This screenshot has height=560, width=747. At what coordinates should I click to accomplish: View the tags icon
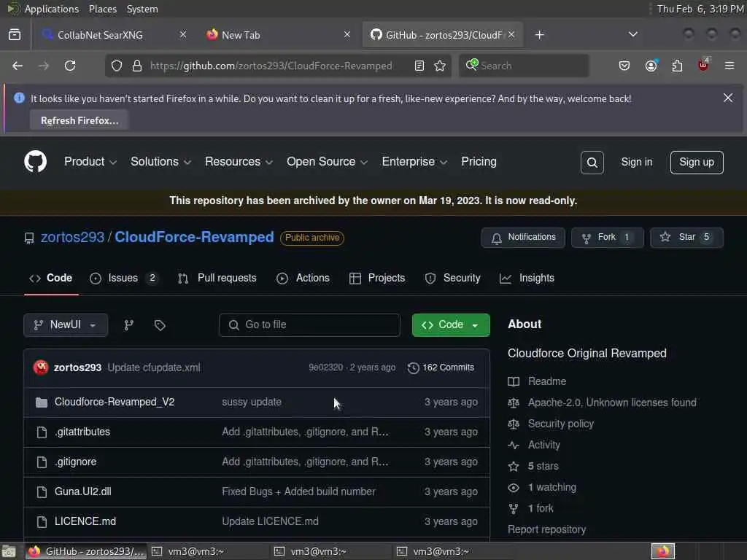click(160, 325)
